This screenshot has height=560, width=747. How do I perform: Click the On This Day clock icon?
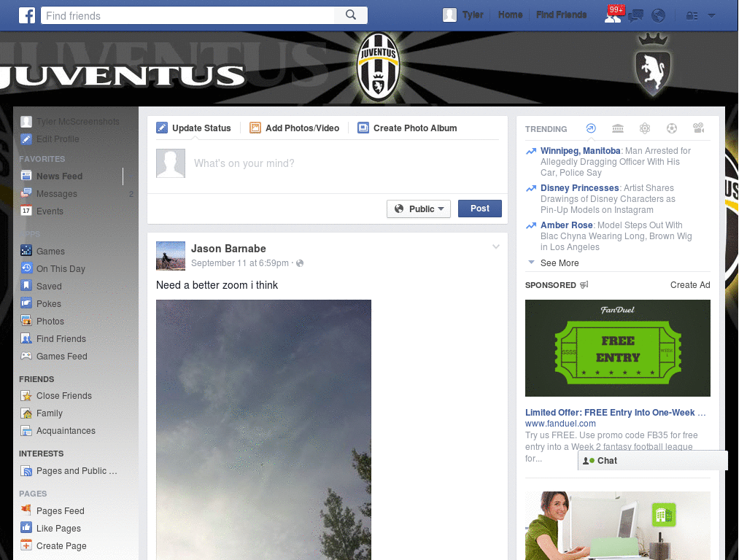[26, 268]
